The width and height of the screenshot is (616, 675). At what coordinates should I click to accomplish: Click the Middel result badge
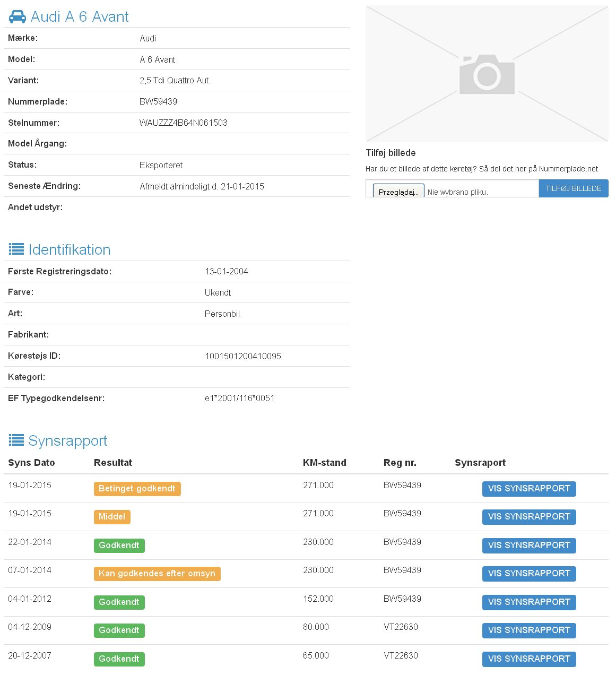(x=112, y=517)
